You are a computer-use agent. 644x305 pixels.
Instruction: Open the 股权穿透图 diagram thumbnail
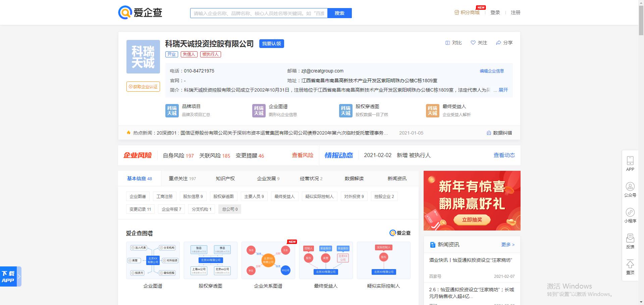pos(211,260)
